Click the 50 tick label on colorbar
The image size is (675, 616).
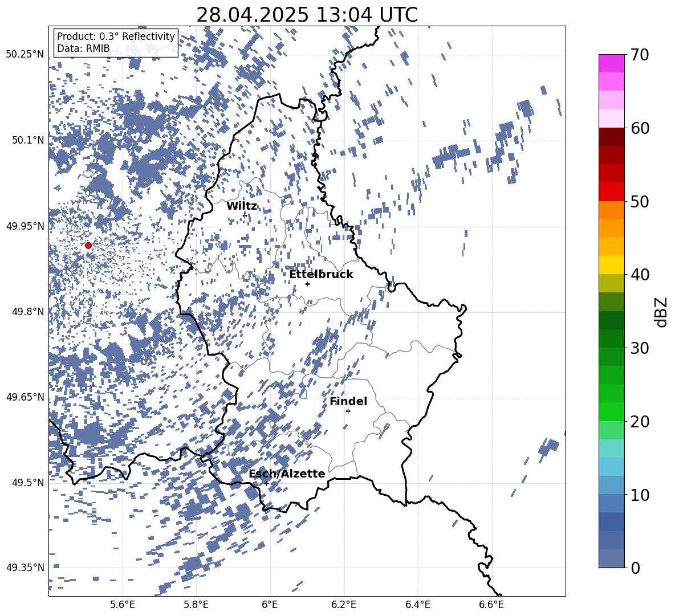click(x=640, y=202)
